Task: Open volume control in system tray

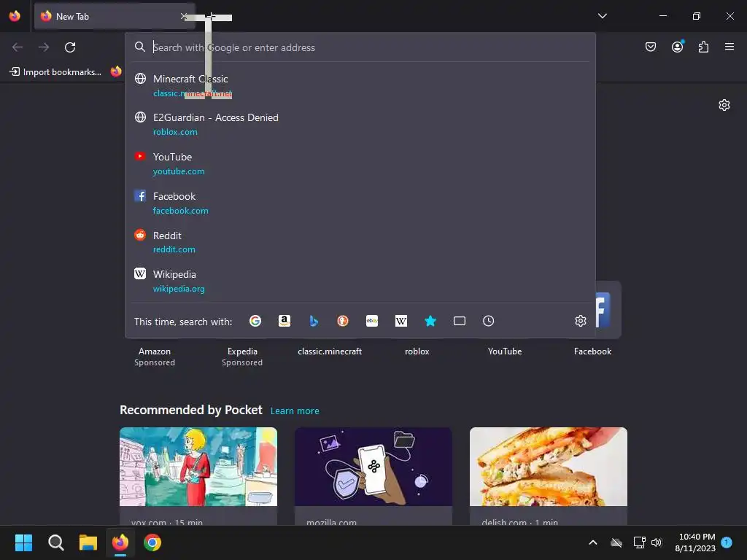Action: 657,542
